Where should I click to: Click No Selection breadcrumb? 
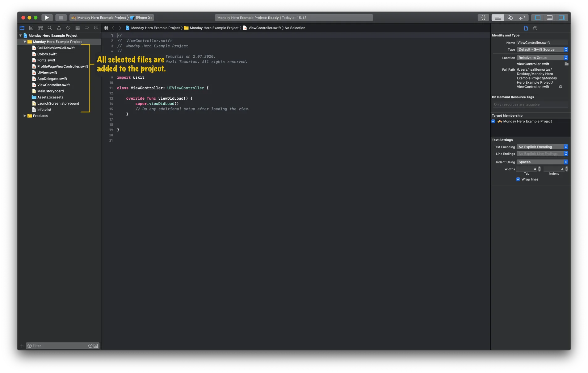tap(295, 28)
